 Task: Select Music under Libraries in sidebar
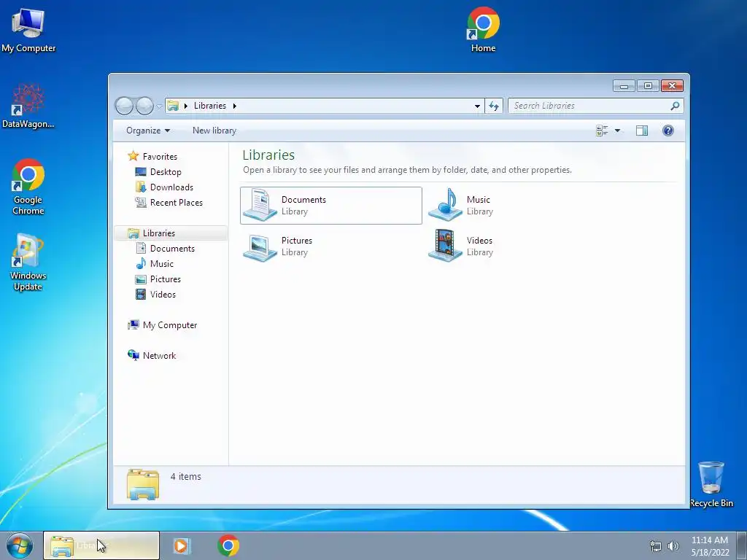161,263
